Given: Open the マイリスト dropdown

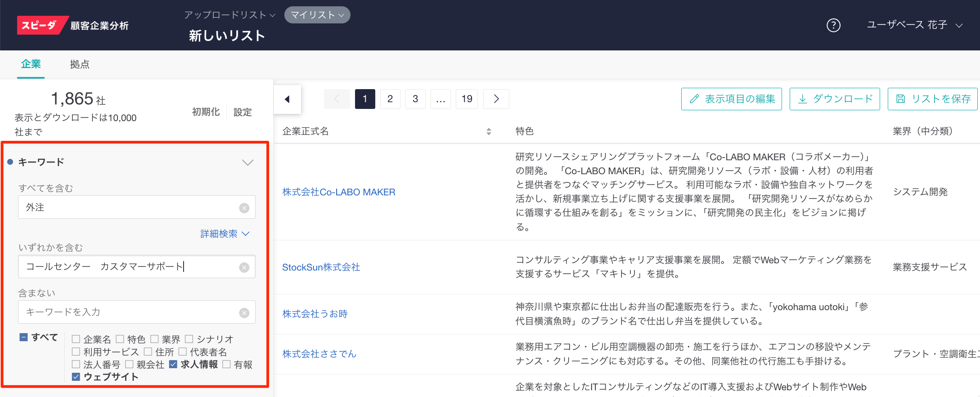Looking at the screenshot, I should coord(317,15).
